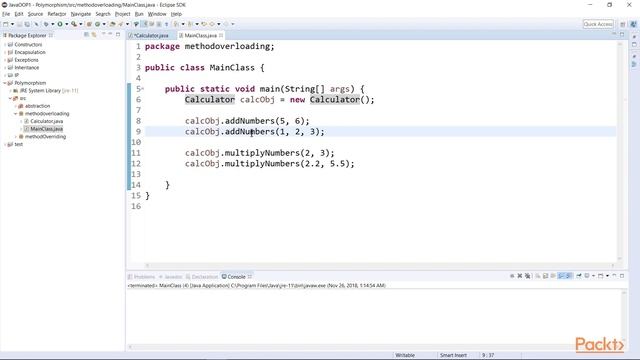This screenshot has width=640, height=360.
Task: Click the Last Edit Location icon
Action: coord(204,24)
